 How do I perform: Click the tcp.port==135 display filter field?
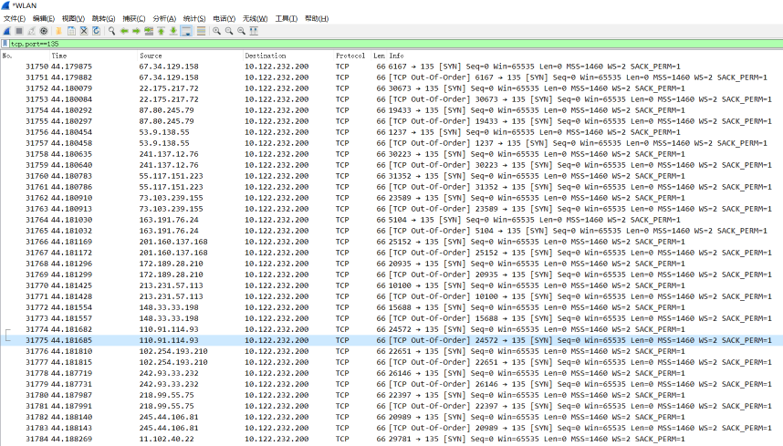tap(394, 44)
